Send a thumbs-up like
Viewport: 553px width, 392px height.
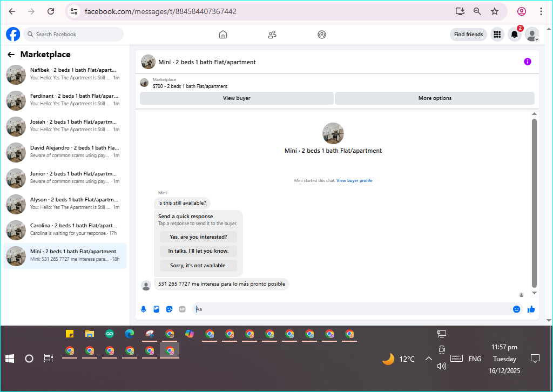pos(531,309)
